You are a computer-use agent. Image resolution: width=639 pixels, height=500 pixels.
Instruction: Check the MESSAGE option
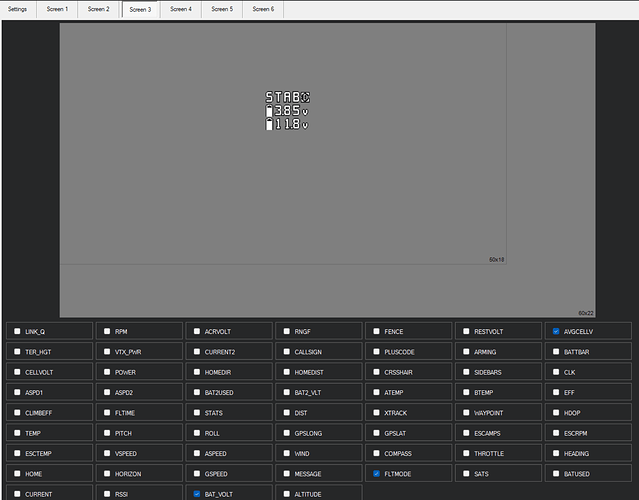[286, 474]
